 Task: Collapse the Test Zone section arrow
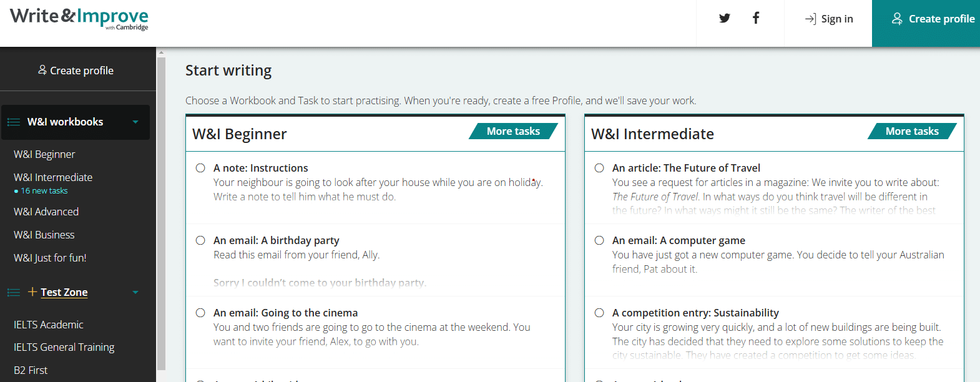coord(135,292)
